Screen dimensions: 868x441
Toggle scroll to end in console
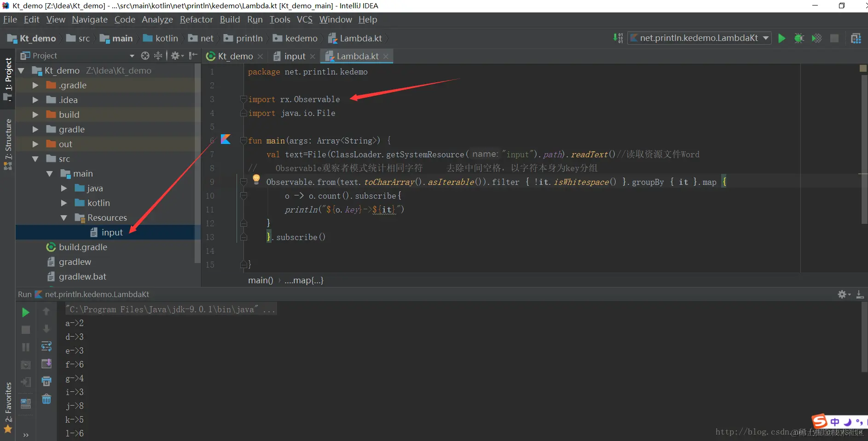[x=46, y=364]
